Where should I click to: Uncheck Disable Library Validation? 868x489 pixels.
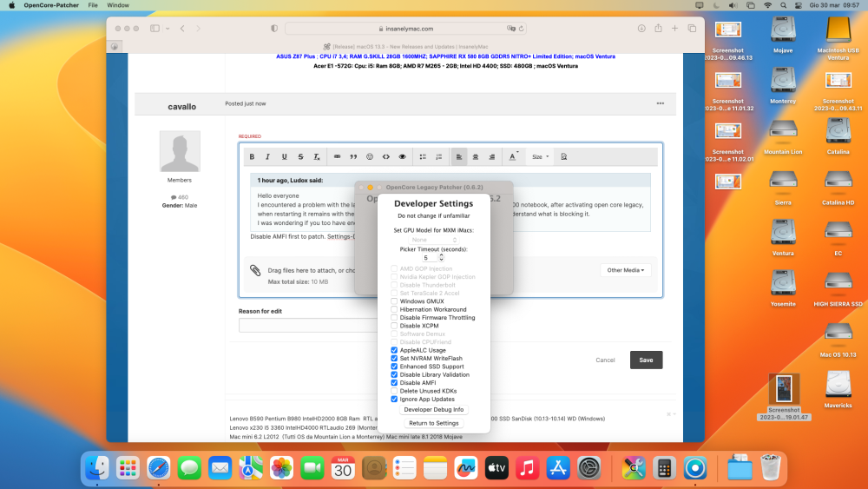tap(394, 374)
